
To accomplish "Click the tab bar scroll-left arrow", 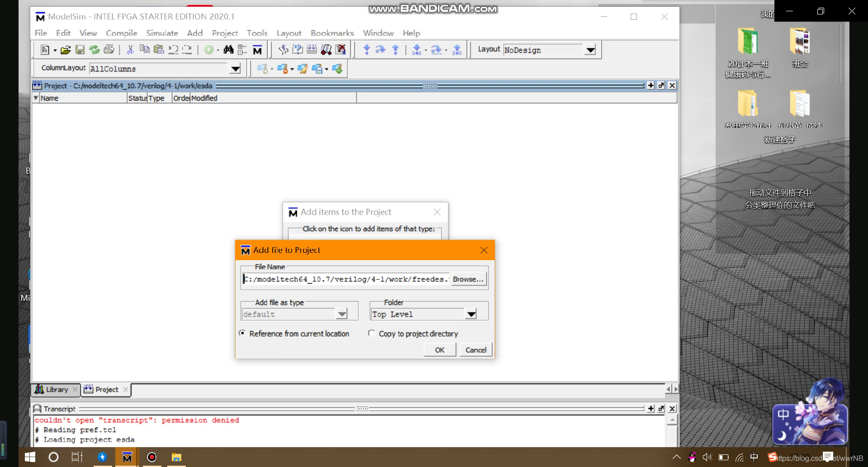I will tap(668, 389).
